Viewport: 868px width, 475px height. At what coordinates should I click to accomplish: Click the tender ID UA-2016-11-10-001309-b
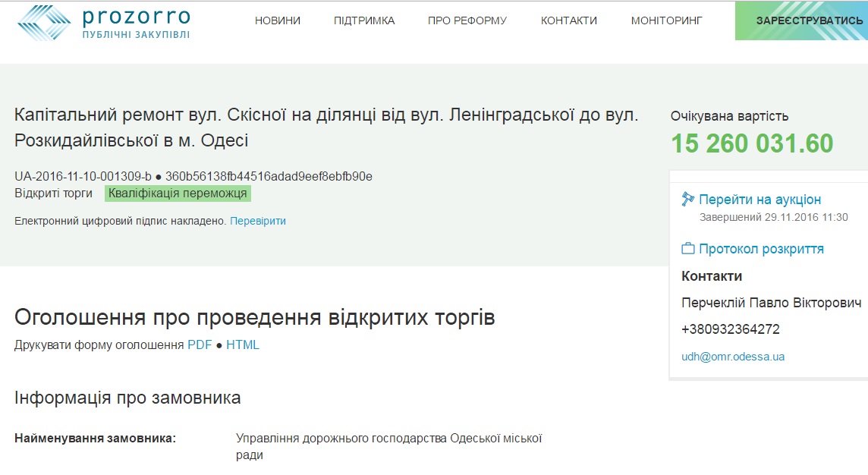tap(83, 177)
